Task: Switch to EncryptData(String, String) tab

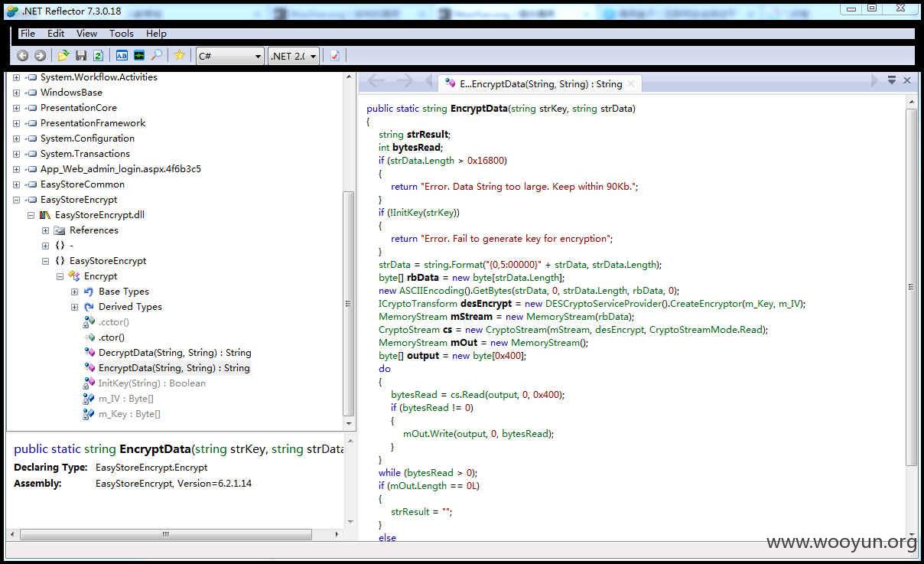Action: coord(541,83)
